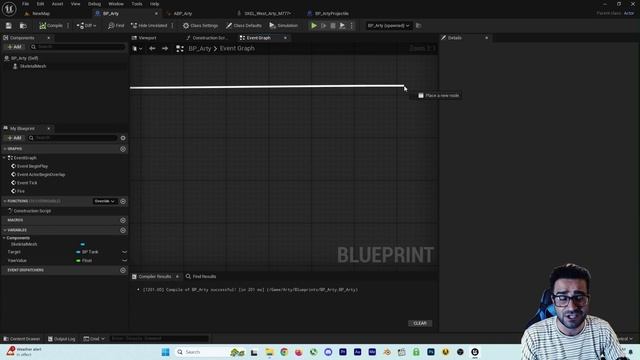Add new variable with Variables plus icon
The image size is (640, 360).
point(123,230)
